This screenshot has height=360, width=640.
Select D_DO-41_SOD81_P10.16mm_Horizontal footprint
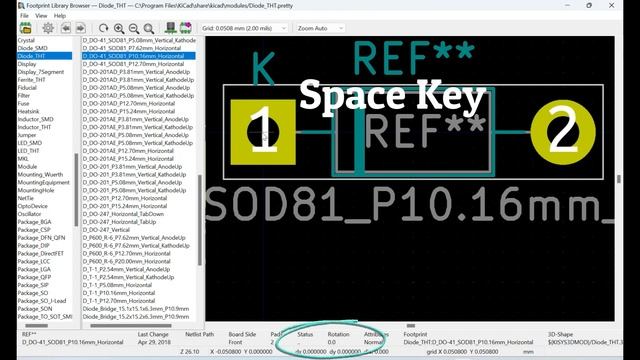pyautogui.click(x=139, y=56)
